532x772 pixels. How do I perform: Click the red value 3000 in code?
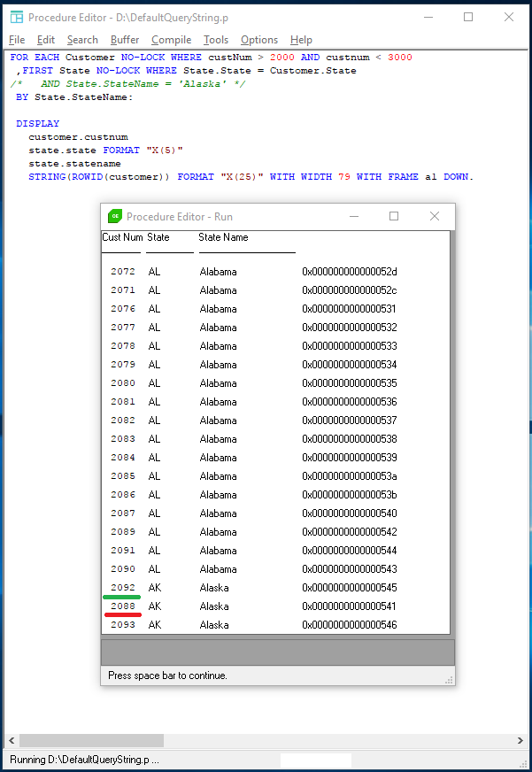(x=399, y=58)
